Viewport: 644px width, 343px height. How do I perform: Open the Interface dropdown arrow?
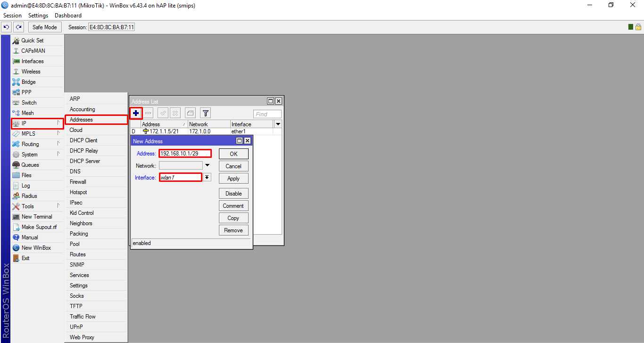pyautogui.click(x=207, y=178)
